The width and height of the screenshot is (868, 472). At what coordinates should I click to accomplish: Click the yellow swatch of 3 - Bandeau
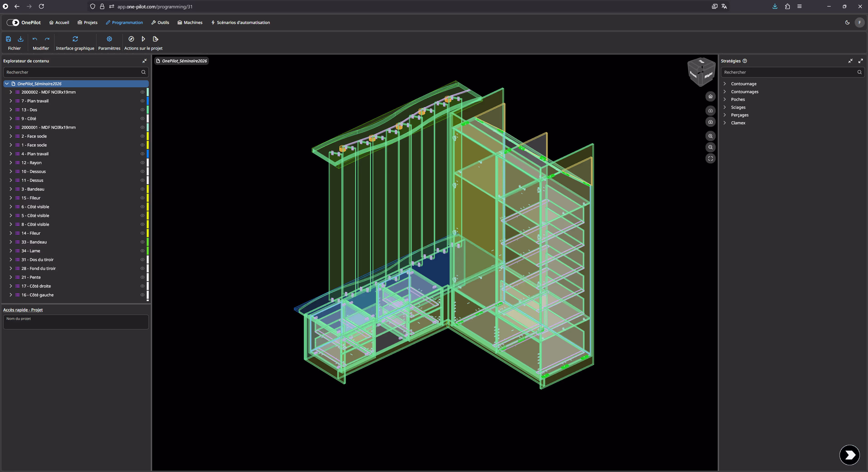(148, 189)
